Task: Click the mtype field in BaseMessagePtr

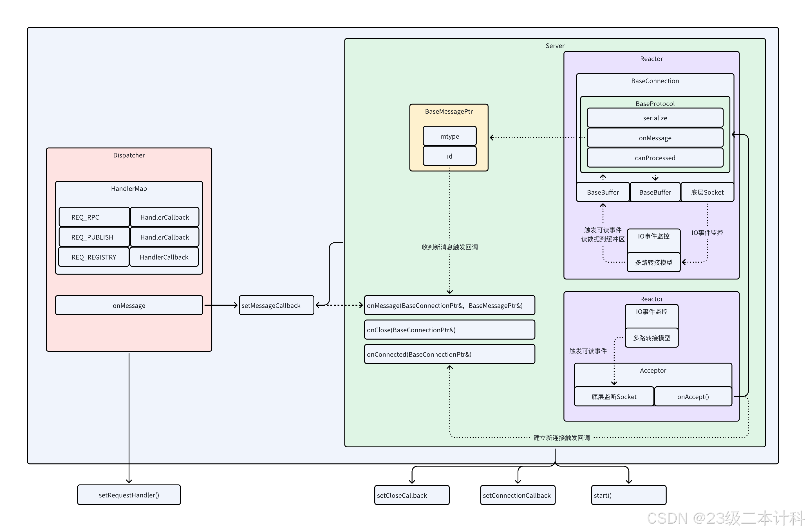Action: (x=449, y=136)
